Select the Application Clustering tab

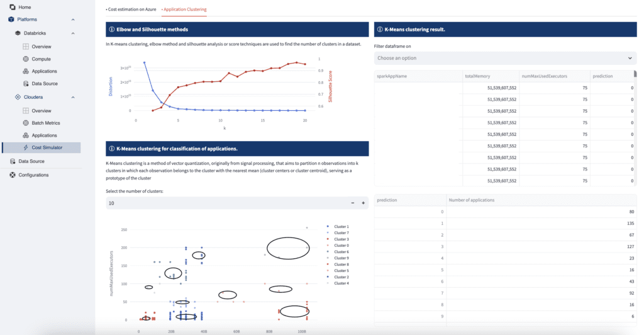point(184,9)
